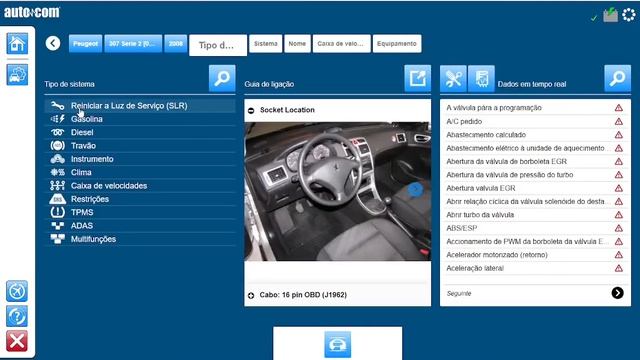The height and width of the screenshot is (360, 640).
Task: Click warning triangle beside Aceleração lateral
Action: (x=619, y=268)
